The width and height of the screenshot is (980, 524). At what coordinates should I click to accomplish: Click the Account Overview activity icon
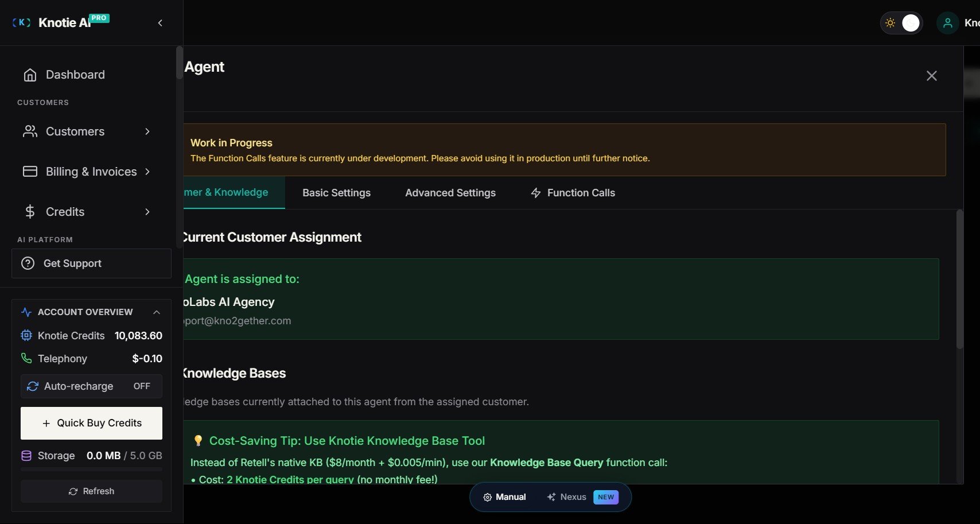point(26,312)
